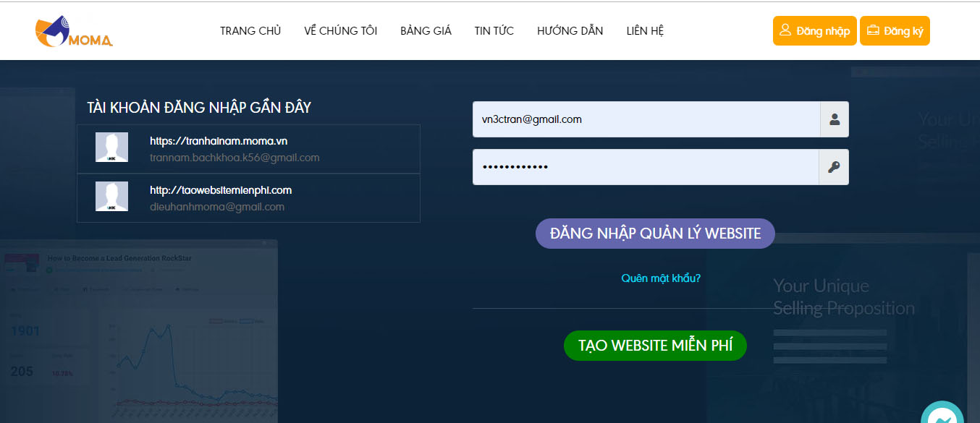Click the key icon beside the password field
This screenshot has width=980, height=423.
point(835,167)
